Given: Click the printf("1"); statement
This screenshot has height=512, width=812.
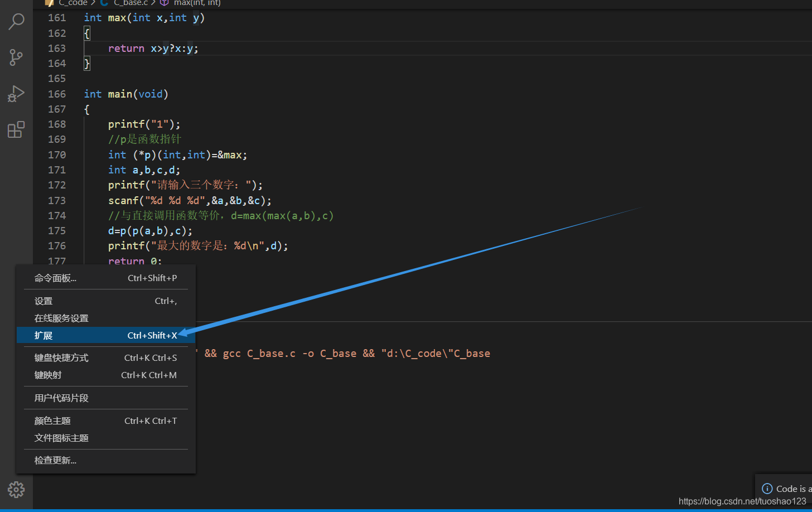Looking at the screenshot, I should click(144, 124).
